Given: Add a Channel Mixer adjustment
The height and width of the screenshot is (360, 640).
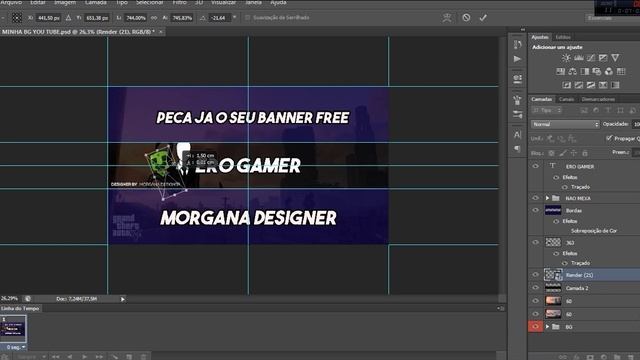Looking at the screenshot, I should pos(609,71).
